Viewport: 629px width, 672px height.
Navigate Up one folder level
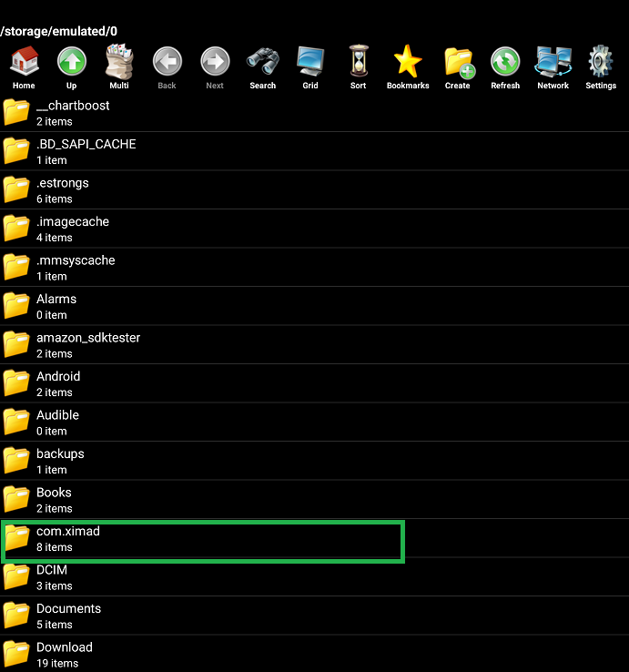pyautogui.click(x=72, y=67)
